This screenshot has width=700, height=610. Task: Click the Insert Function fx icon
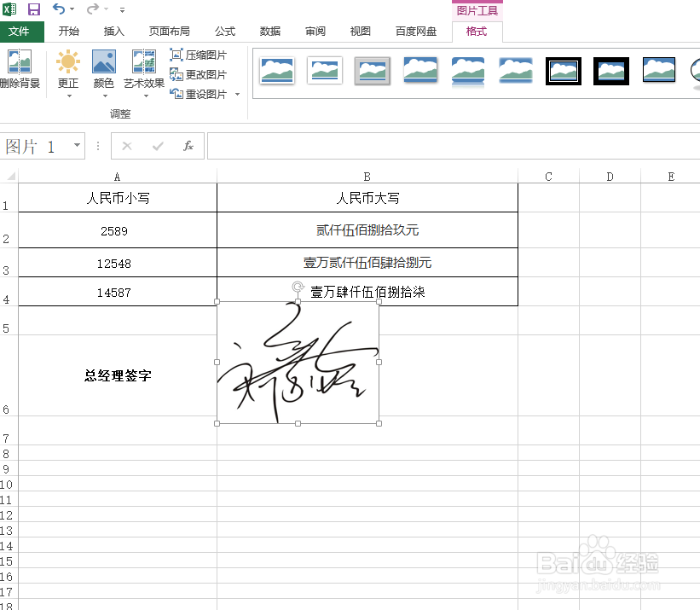(188, 145)
